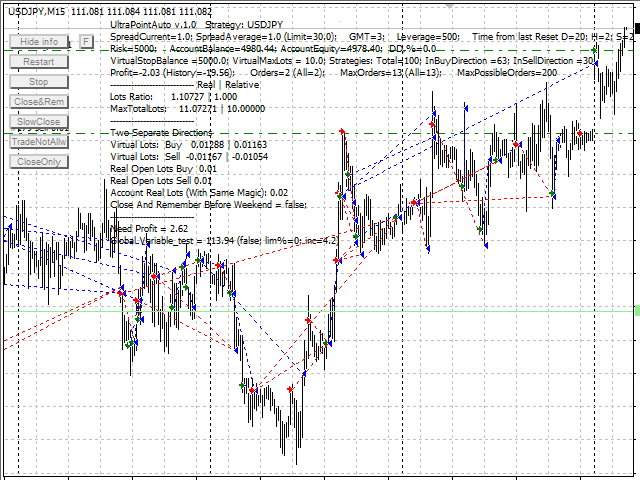This screenshot has width=640, height=480.
Task: Click the "MaxTotalLots: 11.07271 | 10.00000" line
Action: click(188, 109)
